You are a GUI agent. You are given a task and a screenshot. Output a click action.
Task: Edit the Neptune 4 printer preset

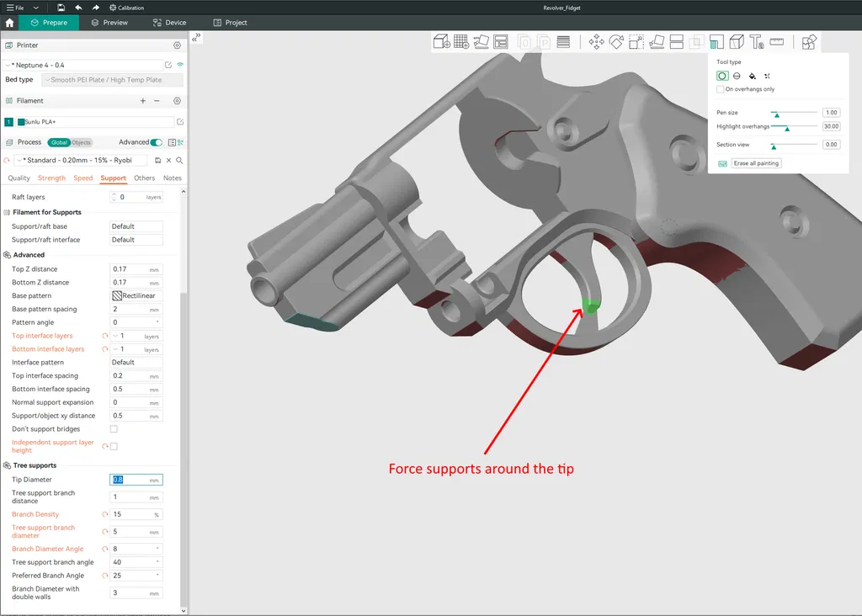tap(168, 65)
